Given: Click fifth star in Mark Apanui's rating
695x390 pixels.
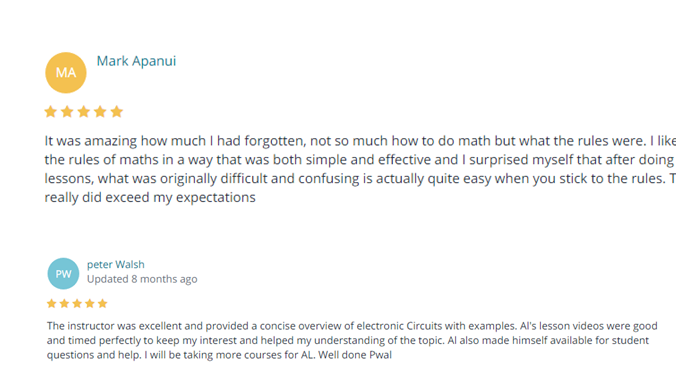Looking at the screenshot, I should pos(117,112).
